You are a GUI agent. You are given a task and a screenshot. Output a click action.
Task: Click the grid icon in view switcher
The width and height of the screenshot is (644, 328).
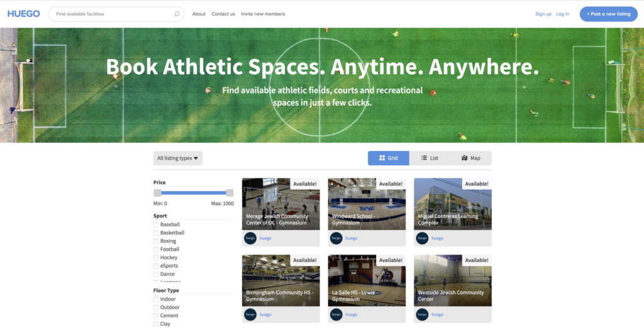pyautogui.click(x=382, y=158)
